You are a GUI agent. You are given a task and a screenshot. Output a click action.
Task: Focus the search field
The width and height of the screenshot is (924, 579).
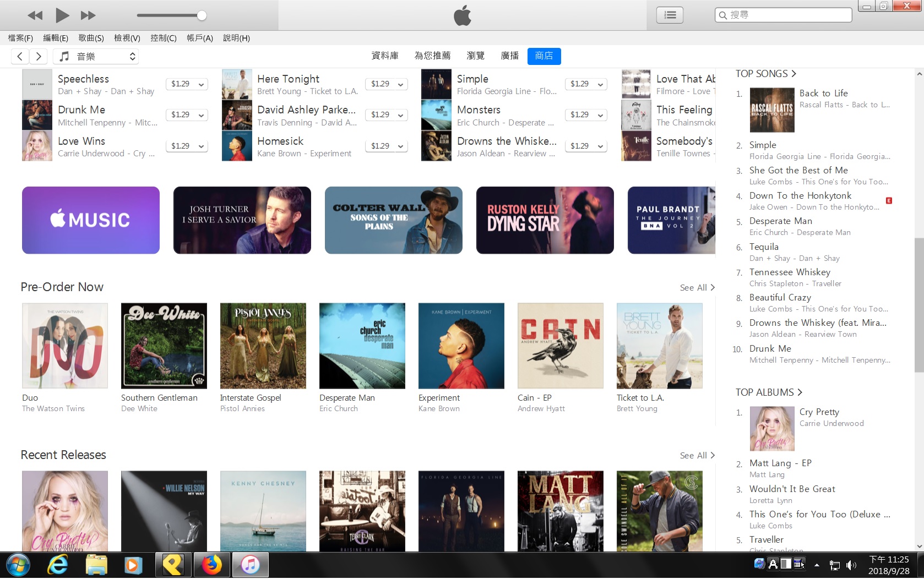point(783,15)
